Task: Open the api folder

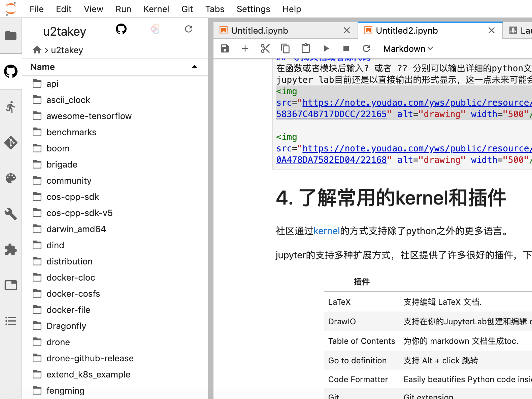Action: (115, 84)
